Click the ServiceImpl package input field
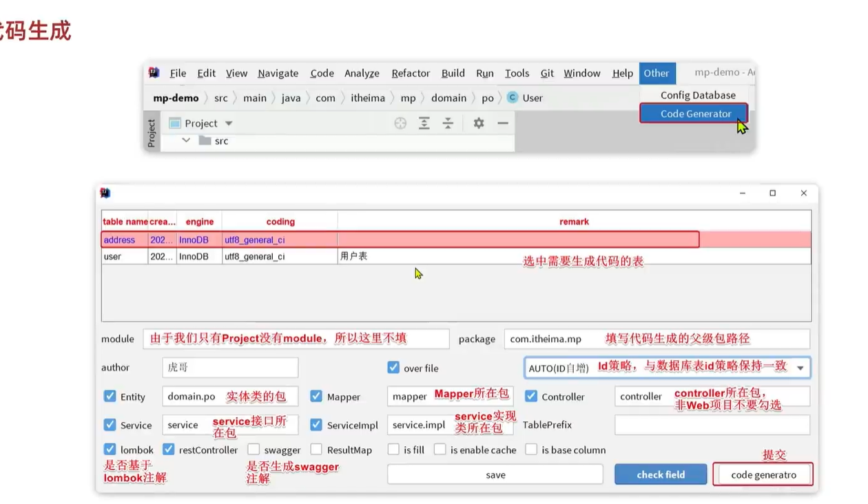 (450, 425)
